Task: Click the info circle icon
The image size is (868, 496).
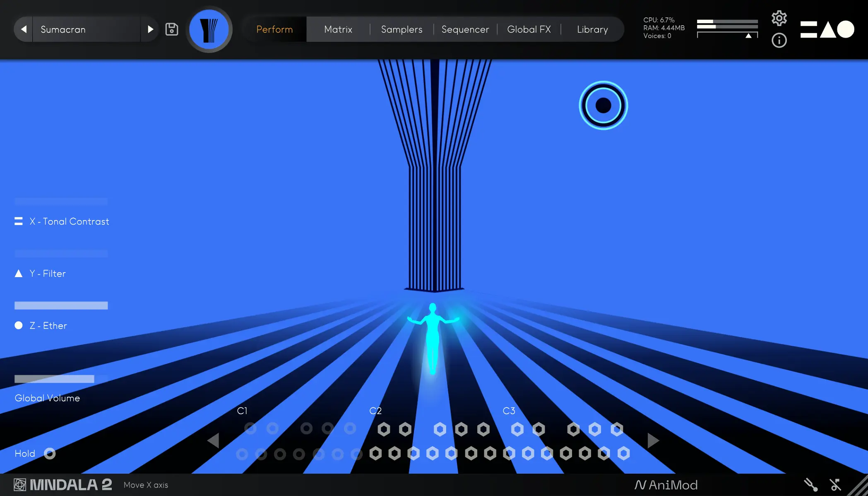Action: pos(779,41)
